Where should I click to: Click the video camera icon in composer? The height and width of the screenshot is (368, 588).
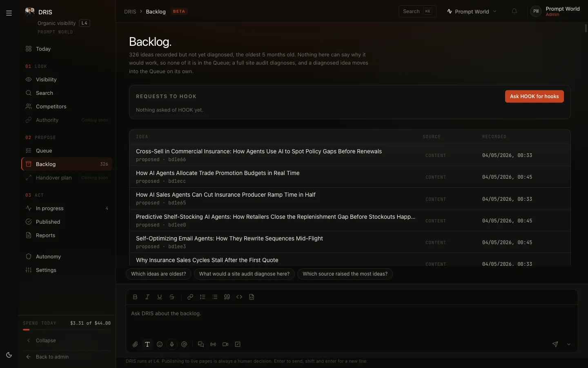pyautogui.click(x=225, y=344)
